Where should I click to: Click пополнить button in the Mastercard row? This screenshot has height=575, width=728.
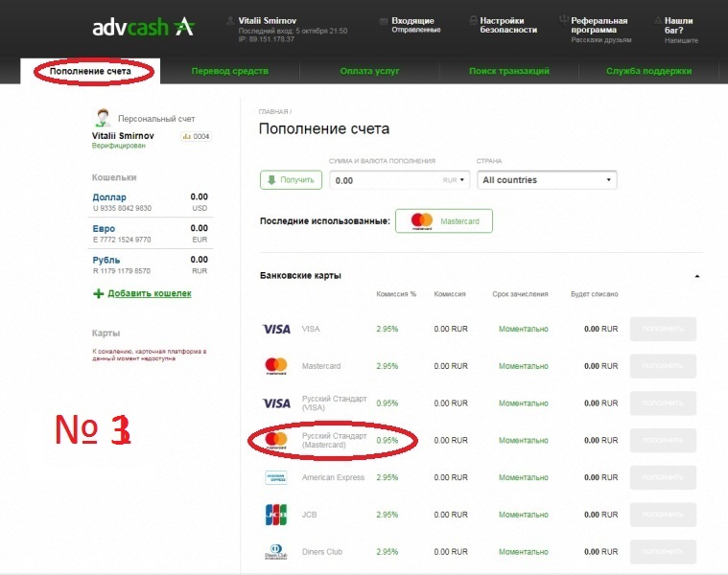[x=663, y=366]
